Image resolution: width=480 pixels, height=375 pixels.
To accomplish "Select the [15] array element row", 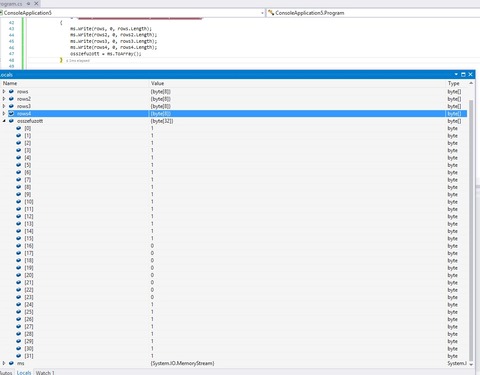I will (x=233, y=238).
